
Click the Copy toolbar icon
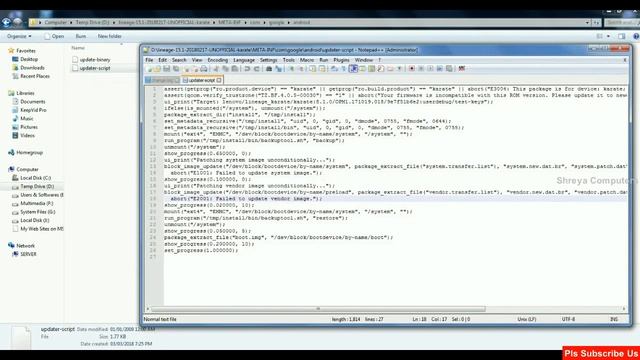225,69
